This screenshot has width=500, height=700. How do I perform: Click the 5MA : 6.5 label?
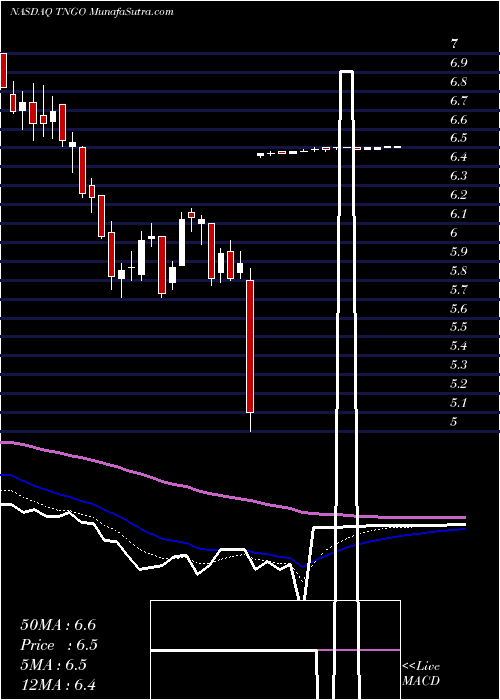pyautogui.click(x=53, y=665)
